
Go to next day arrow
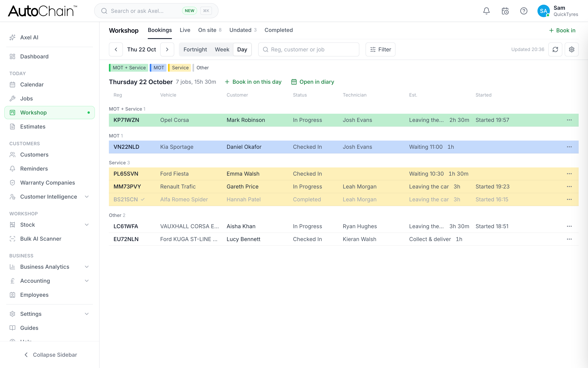coord(167,49)
